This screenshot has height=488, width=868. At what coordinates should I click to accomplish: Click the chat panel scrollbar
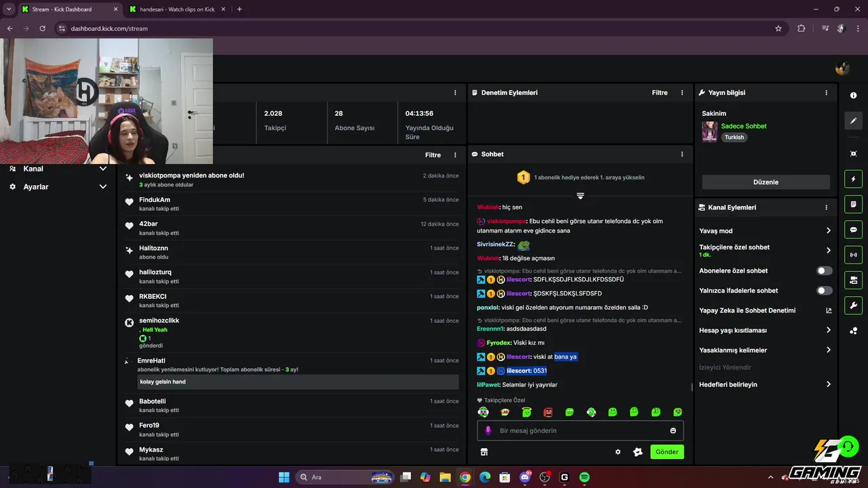point(691,387)
